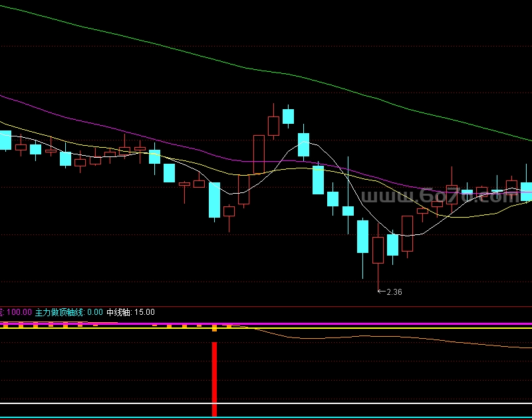Select the tall red signal bar in indicator panel

214,378
